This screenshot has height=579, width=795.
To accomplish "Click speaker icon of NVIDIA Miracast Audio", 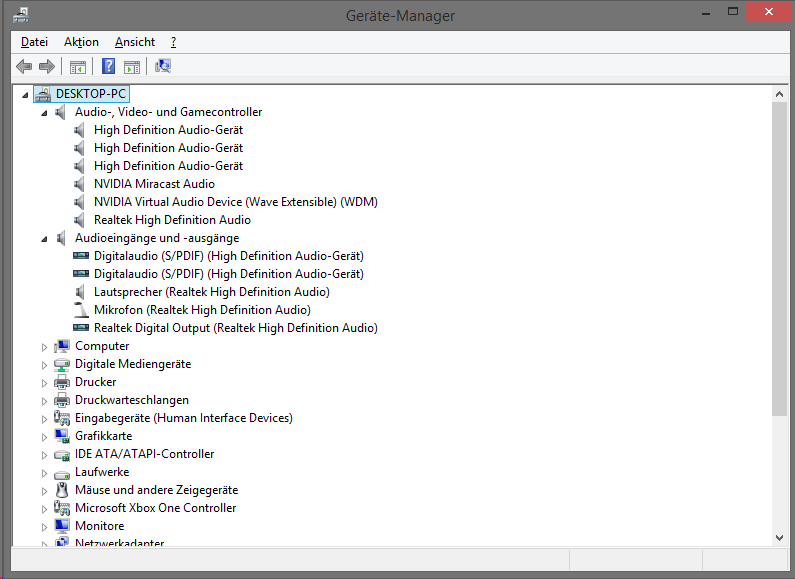I will point(79,184).
